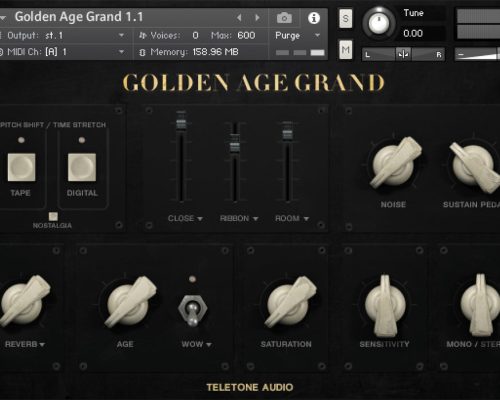Open the RIBBON mic dropdown arrow
500x400 pixels.
(255, 219)
